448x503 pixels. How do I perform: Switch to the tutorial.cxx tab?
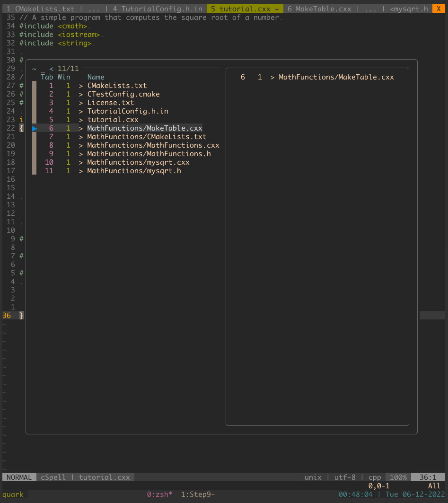[x=245, y=9]
